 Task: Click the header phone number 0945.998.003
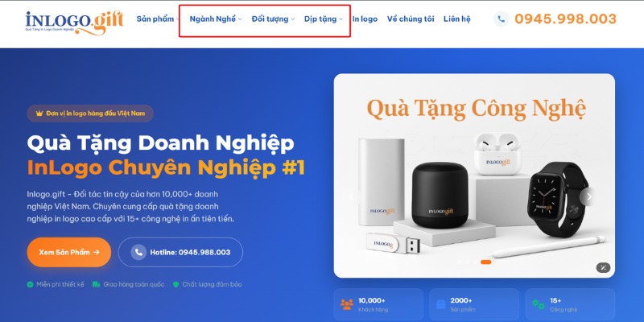click(566, 19)
